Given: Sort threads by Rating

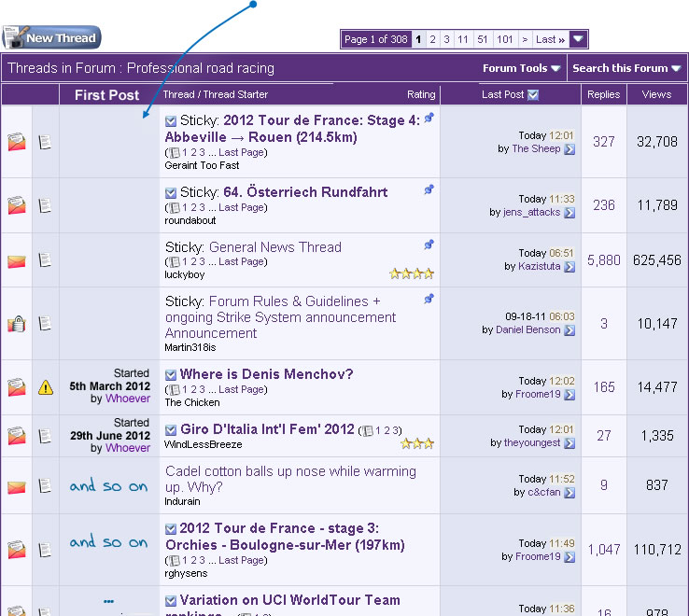Looking at the screenshot, I should (x=420, y=94).
